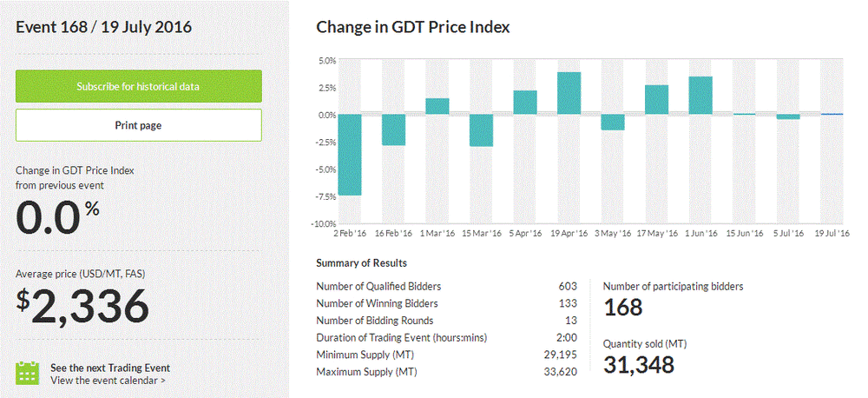Image resolution: width=868 pixels, height=398 pixels.
Task: Click the 15 Jun '16 axis label
Action: click(745, 234)
